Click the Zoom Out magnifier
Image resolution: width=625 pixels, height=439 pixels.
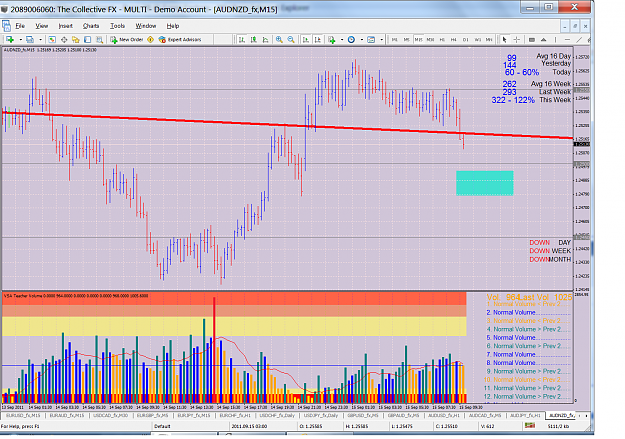(x=291, y=39)
